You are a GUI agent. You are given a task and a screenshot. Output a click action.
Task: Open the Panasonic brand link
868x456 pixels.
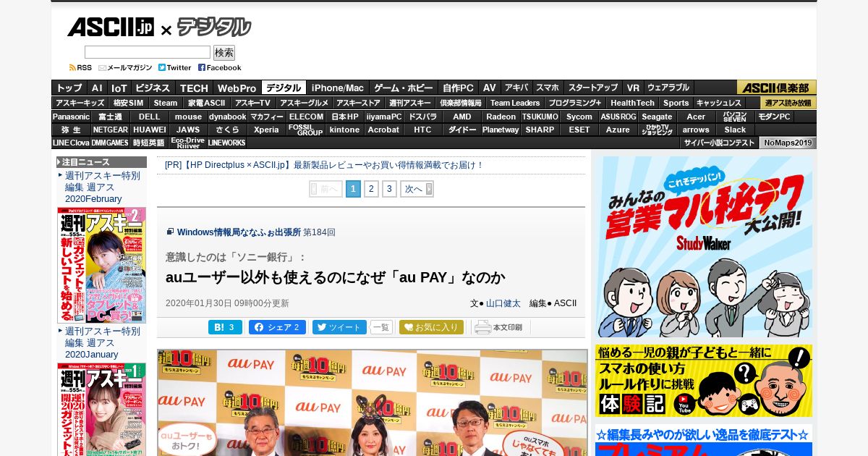tap(71, 117)
